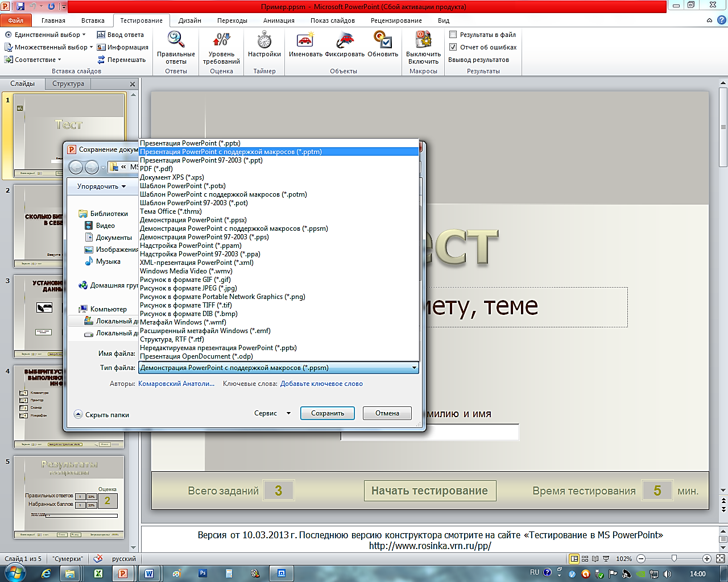Select Документы in the folder tree
Screen dimensions: 728x582
(x=108, y=238)
